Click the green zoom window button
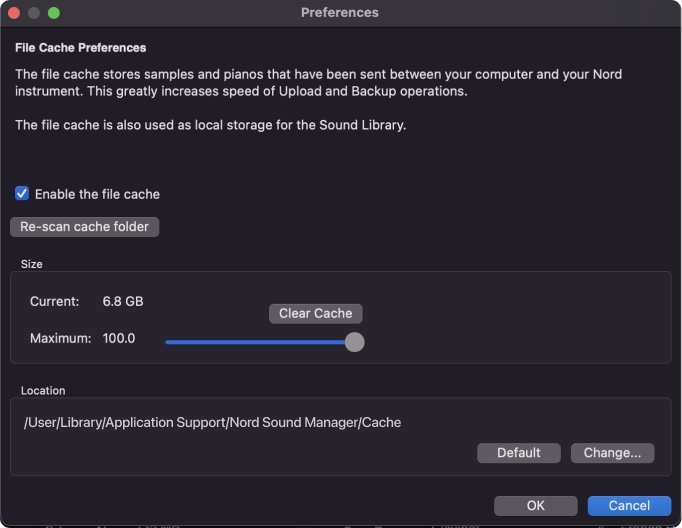 (54, 13)
